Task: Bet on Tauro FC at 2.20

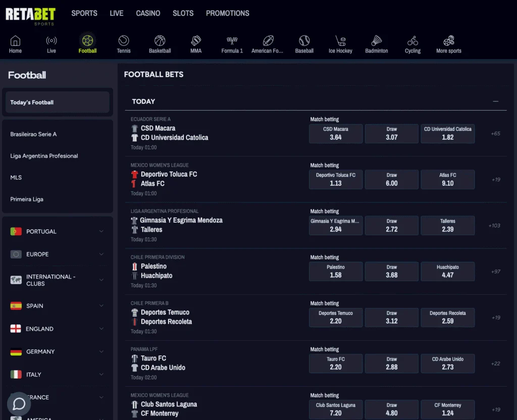Action: [x=336, y=363]
